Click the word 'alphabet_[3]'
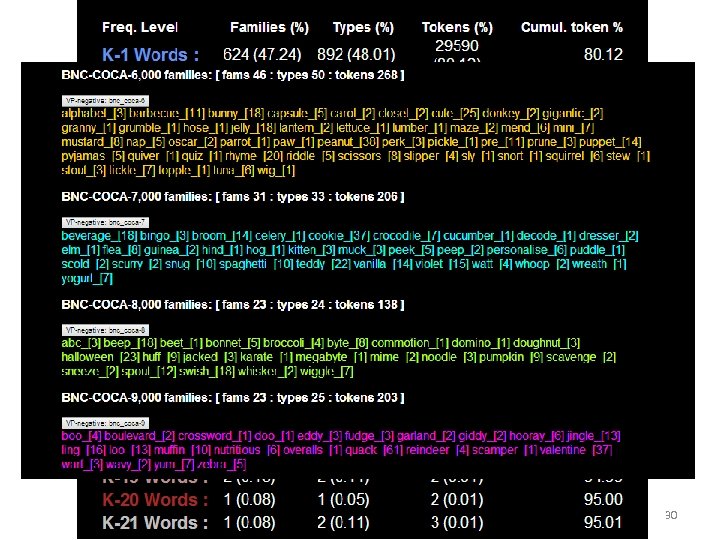 94,113
